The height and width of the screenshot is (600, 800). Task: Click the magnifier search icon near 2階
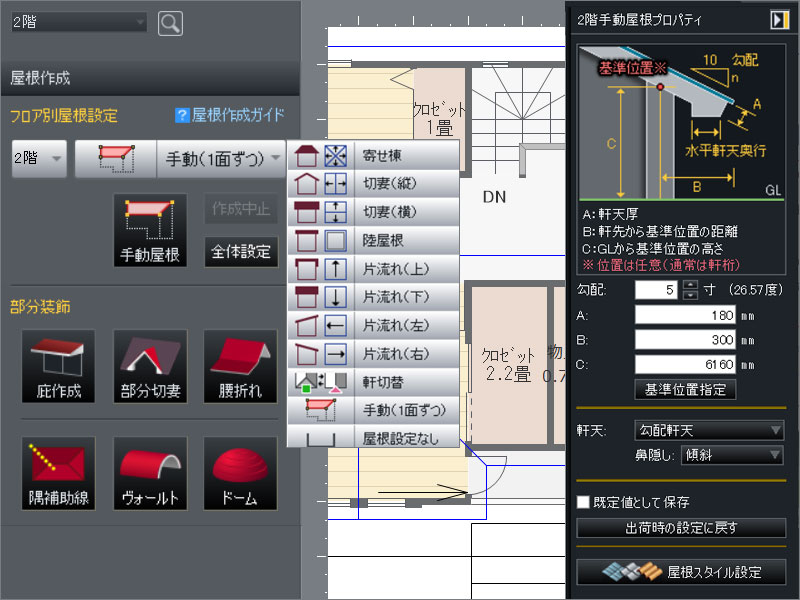pyautogui.click(x=169, y=22)
